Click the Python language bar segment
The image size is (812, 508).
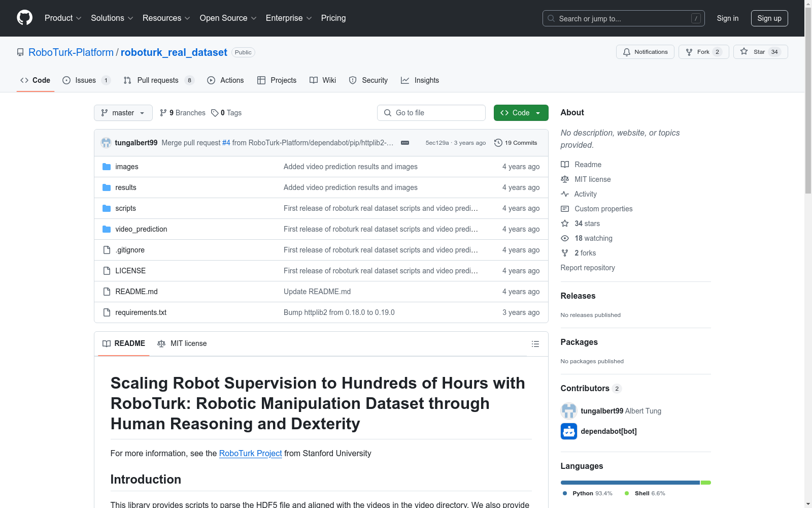[x=630, y=483]
